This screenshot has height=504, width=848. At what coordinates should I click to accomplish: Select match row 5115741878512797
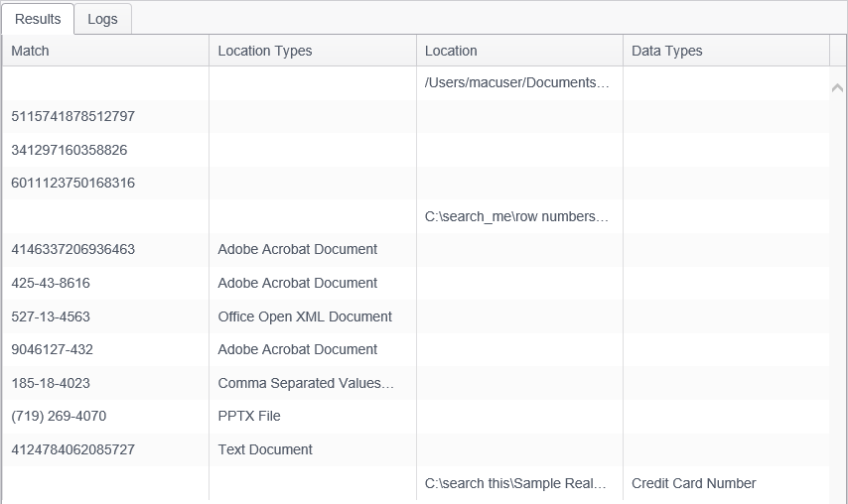coord(72,116)
